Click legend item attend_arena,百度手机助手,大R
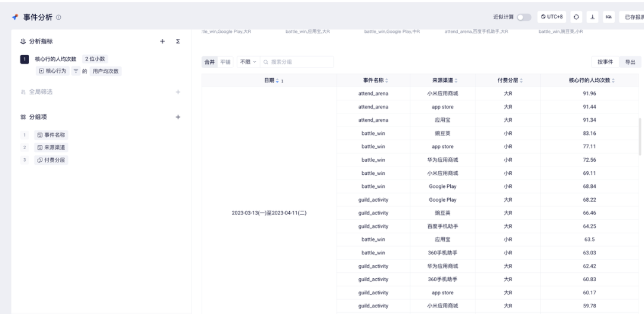This screenshot has height=314, width=644. pos(476,31)
